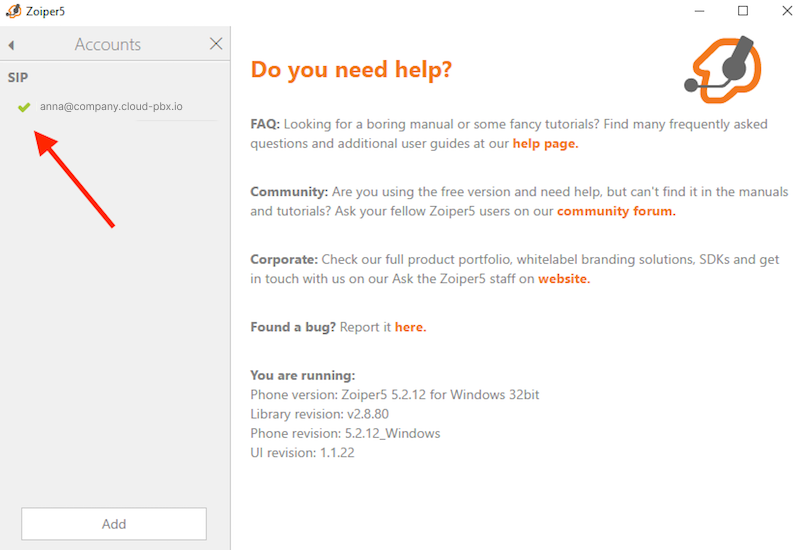Click the Library revision v2.8.80 text

tap(319, 414)
